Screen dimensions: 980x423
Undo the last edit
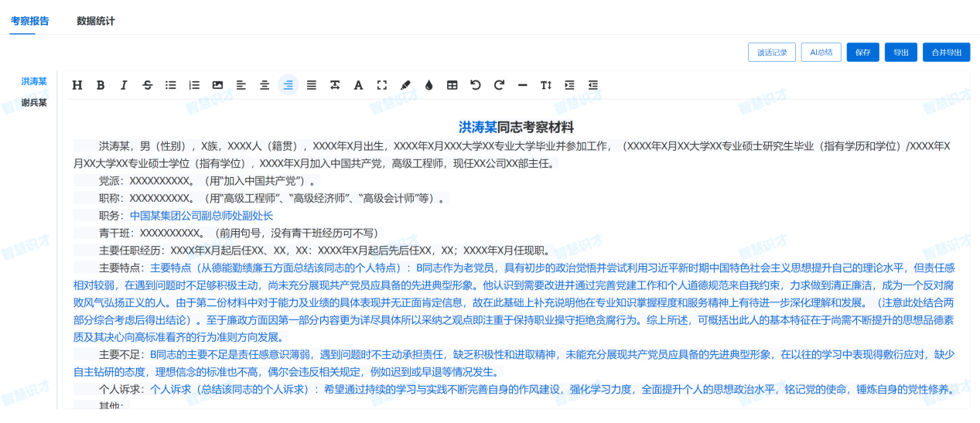pos(476,85)
